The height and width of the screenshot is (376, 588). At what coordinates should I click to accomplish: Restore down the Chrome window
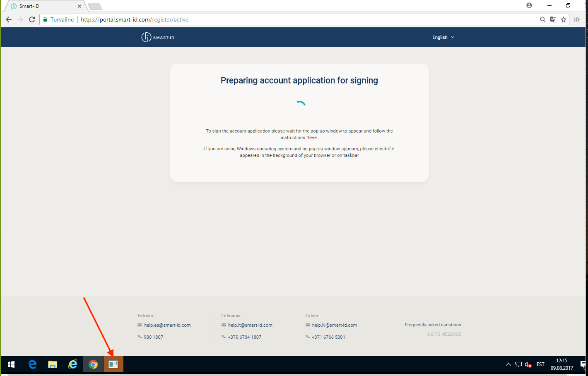(568, 5)
